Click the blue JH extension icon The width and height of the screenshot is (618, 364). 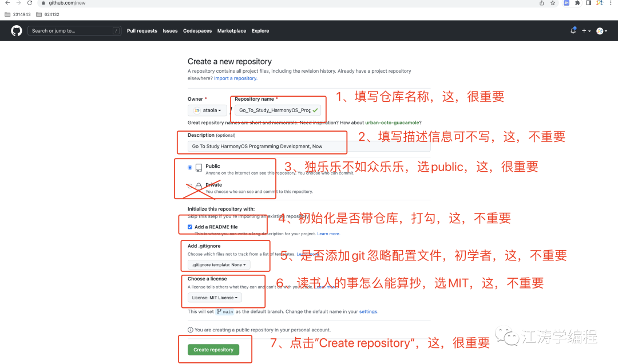click(x=566, y=3)
